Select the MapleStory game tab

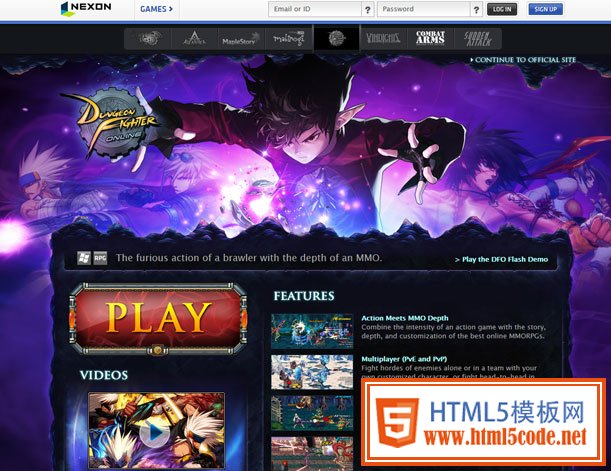point(242,39)
